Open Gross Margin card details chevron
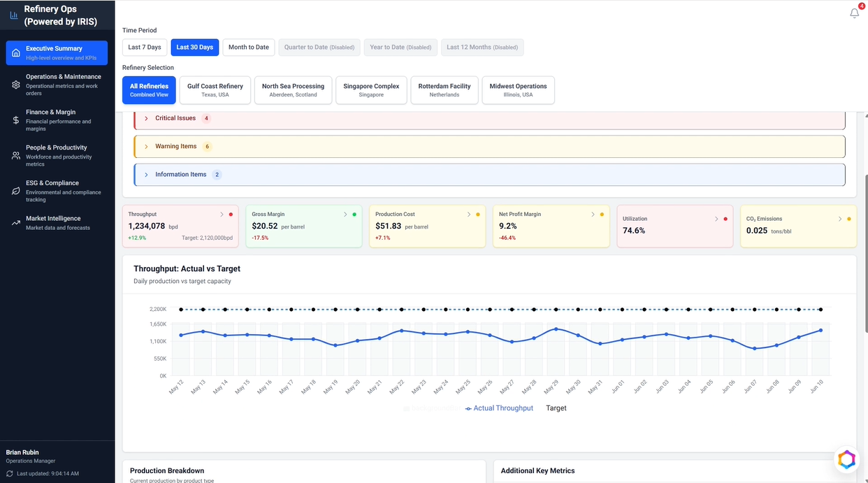The width and height of the screenshot is (868, 483). (x=345, y=215)
